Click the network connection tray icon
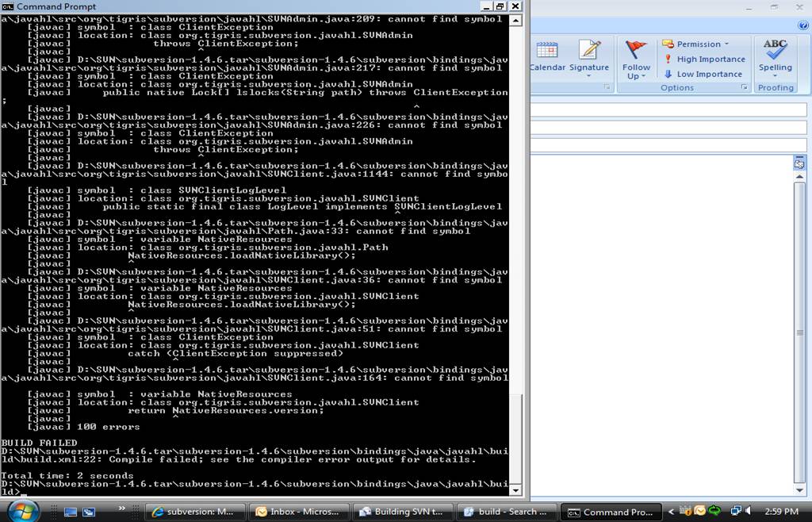 tap(736, 511)
